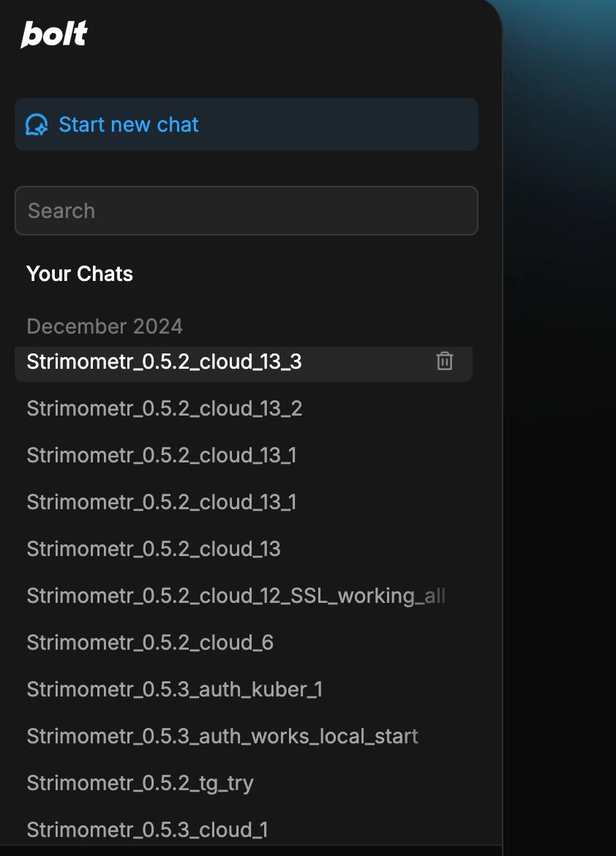Click the chat bubble icon beside Start new chat
The width and height of the screenshot is (616, 856).
[x=37, y=125]
